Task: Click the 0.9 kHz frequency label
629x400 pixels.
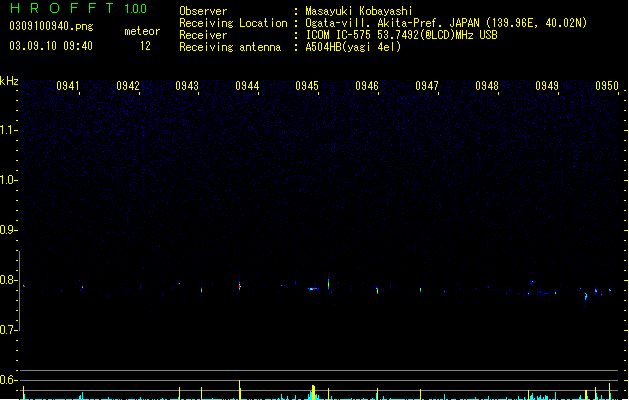Action: click(x=8, y=230)
